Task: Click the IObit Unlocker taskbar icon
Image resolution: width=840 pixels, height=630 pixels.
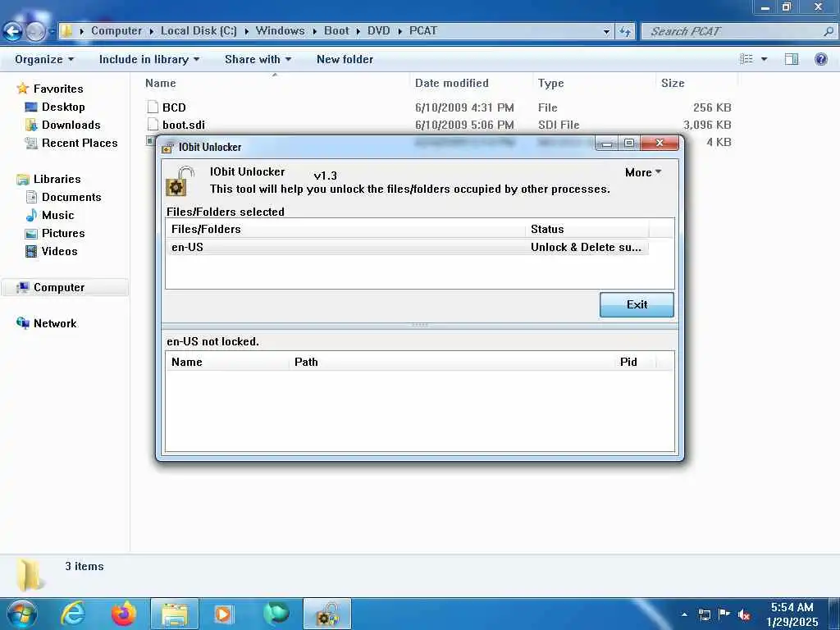Action: tap(327, 614)
